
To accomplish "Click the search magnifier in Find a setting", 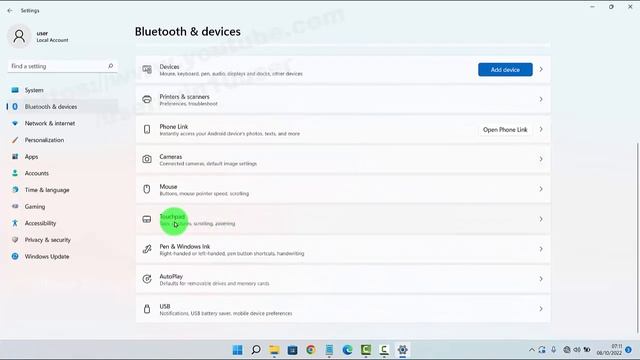I will [x=110, y=66].
